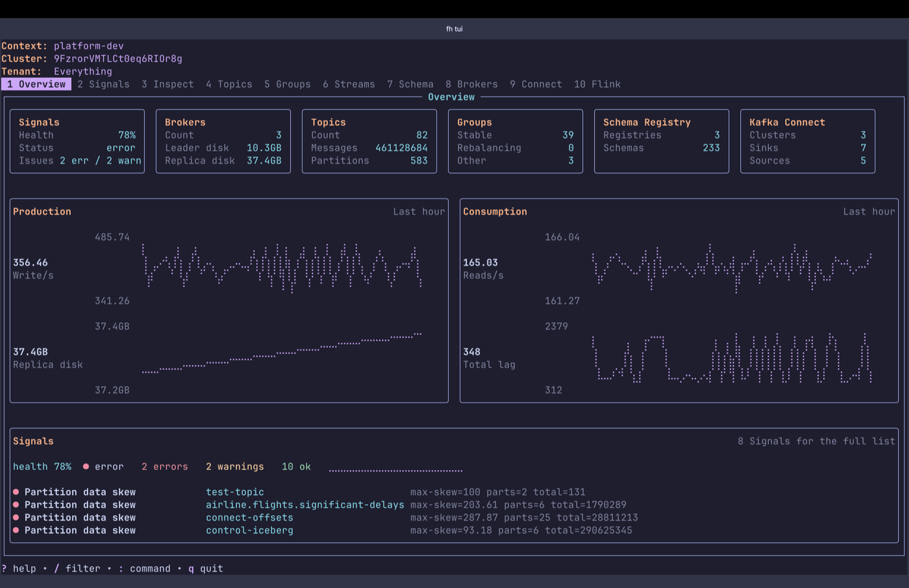Click Production's 'Last hour' label

[x=419, y=211]
